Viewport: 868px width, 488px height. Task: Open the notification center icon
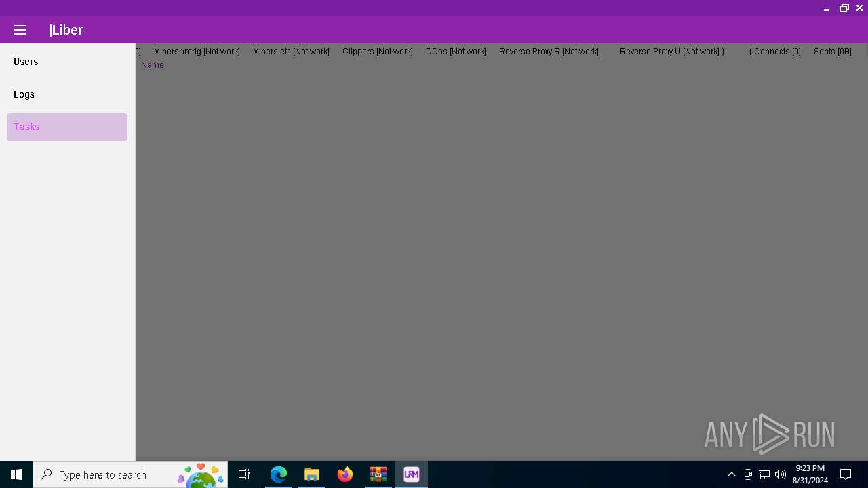click(846, 474)
